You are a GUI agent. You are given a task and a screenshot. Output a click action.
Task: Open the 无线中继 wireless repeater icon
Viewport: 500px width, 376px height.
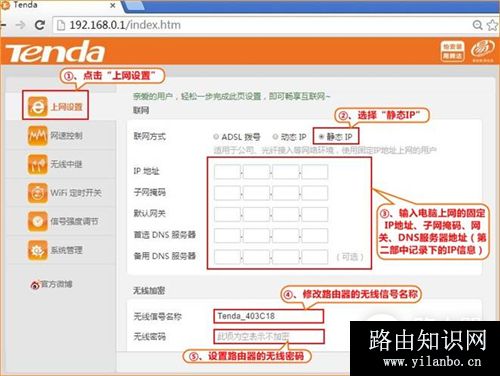37,164
